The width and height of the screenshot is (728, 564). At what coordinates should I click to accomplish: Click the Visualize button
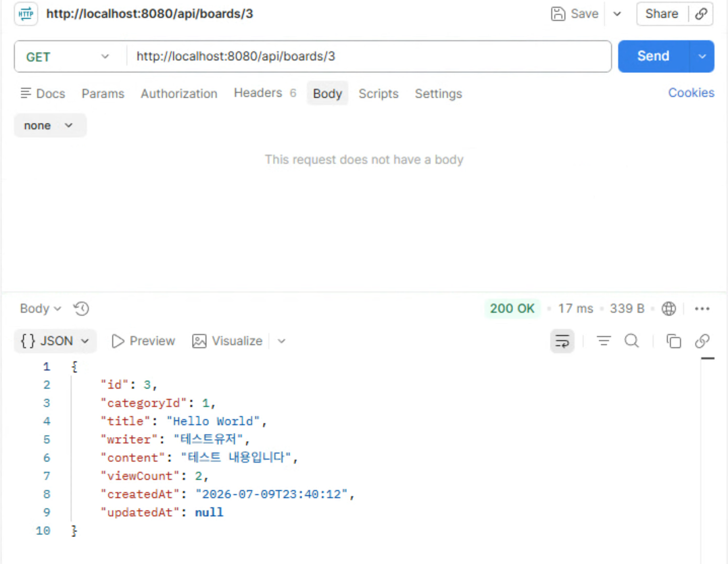tap(227, 341)
